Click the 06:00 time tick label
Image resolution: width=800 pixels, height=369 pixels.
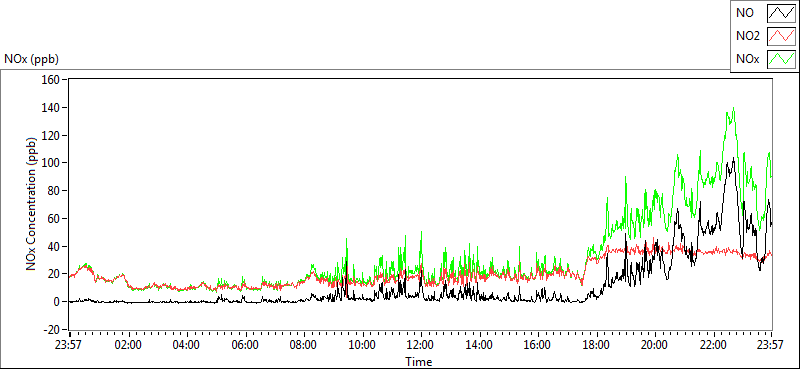[245, 344]
